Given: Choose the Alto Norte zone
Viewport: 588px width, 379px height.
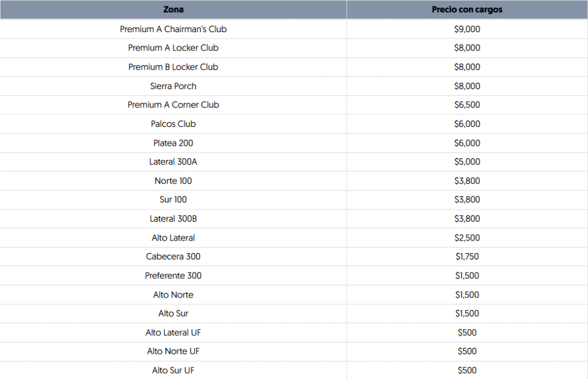Looking at the screenshot, I should (x=173, y=295).
